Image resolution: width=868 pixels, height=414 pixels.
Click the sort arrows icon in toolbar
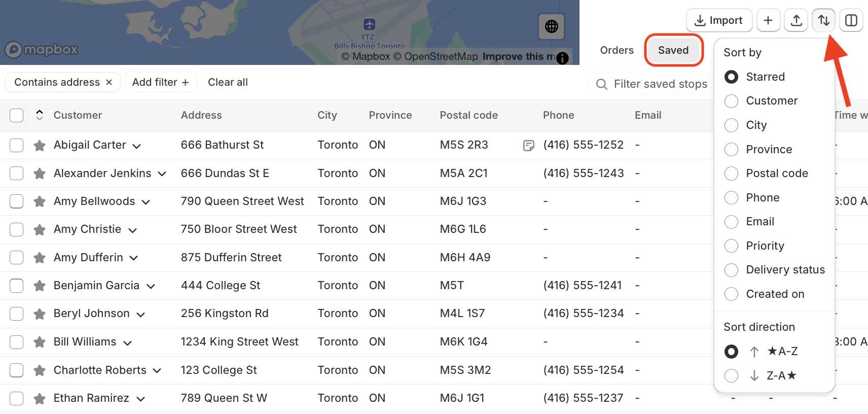click(x=824, y=20)
